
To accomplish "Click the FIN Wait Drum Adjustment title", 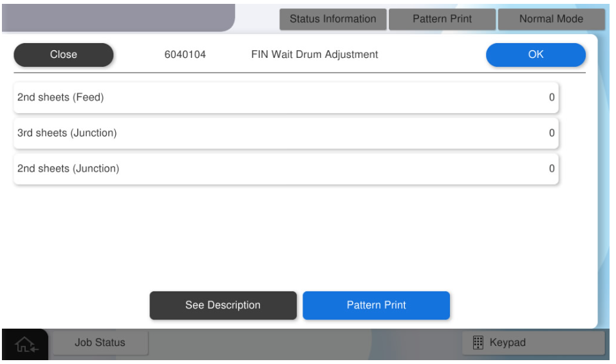I will pyautogui.click(x=315, y=55).
